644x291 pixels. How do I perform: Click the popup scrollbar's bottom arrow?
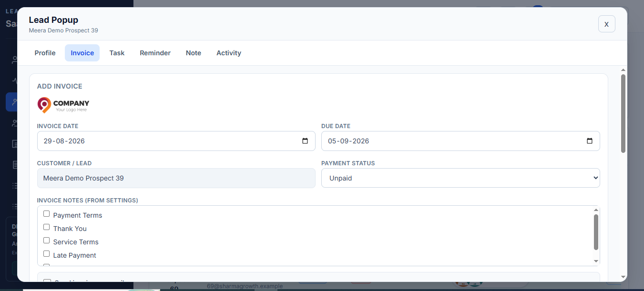click(x=623, y=277)
